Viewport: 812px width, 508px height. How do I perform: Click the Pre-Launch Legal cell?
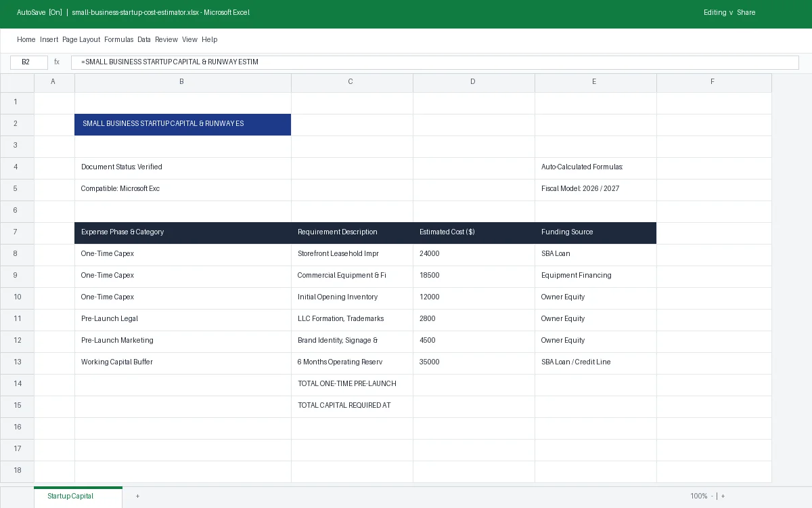click(183, 320)
